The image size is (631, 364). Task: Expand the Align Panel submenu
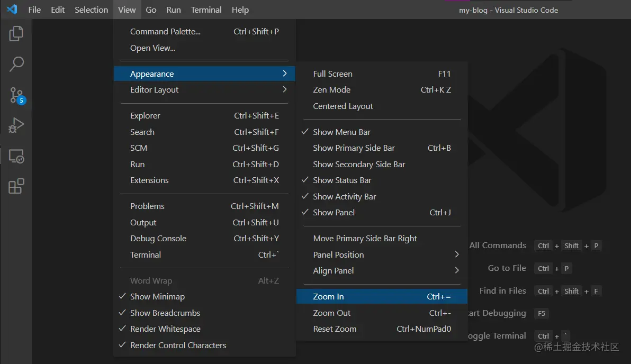point(382,271)
